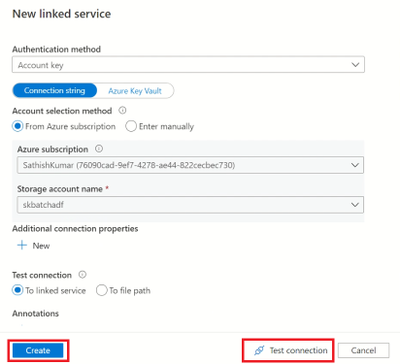Expand the Azure subscription dropdown chevron
The height and width of the screenshot is (364, 400).
355,165
